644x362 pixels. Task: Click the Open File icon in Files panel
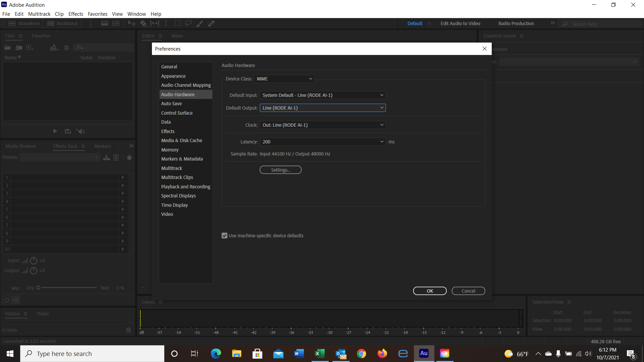[x=7, y=47]
